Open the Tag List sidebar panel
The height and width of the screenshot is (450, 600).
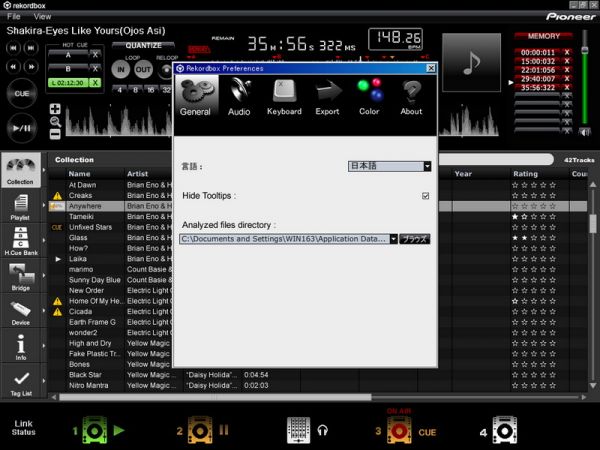[x=21, y=382]
